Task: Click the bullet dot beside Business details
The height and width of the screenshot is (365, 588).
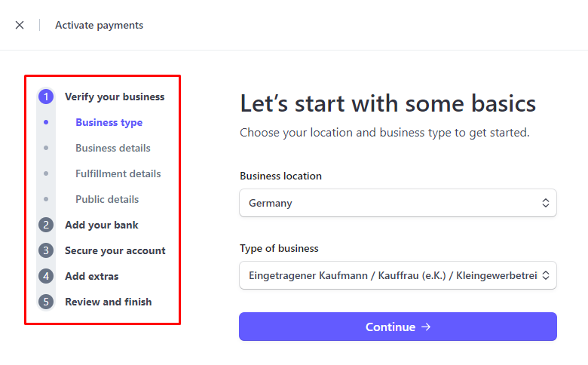Action: click(x=46, y=148)
